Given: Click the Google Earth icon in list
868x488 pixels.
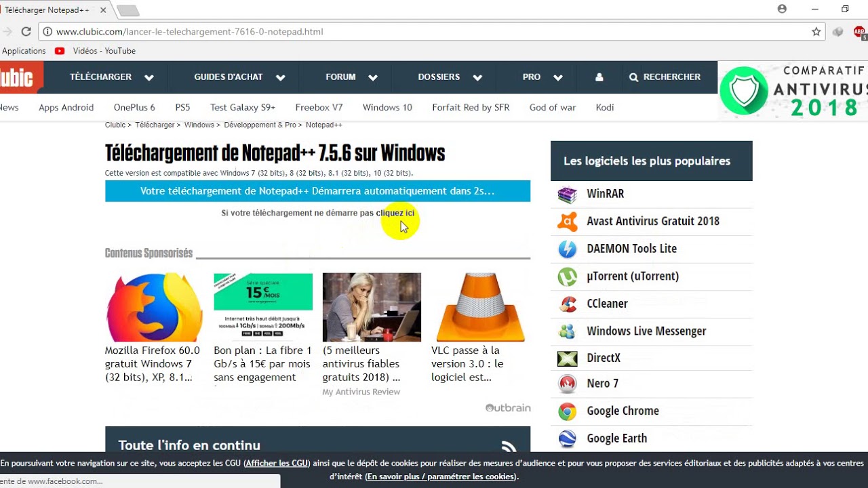Looking at the screenshot, I should coord(568,439).
